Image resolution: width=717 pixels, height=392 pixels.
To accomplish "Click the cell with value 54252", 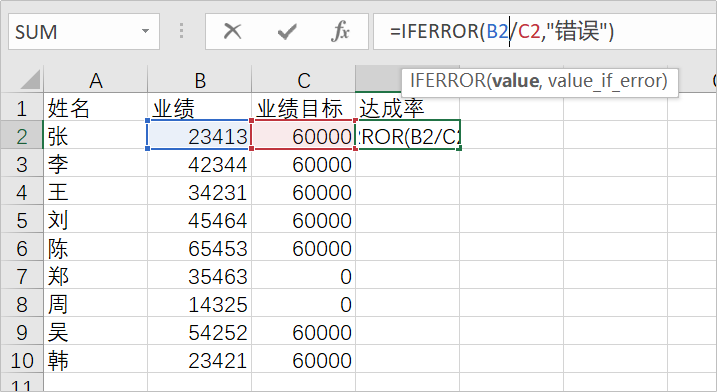I will pos(200,332).
